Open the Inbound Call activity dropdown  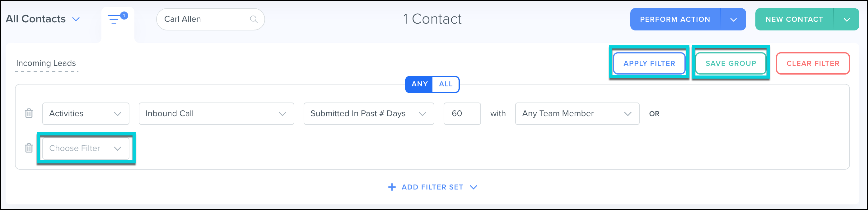[x=216, y=114]
